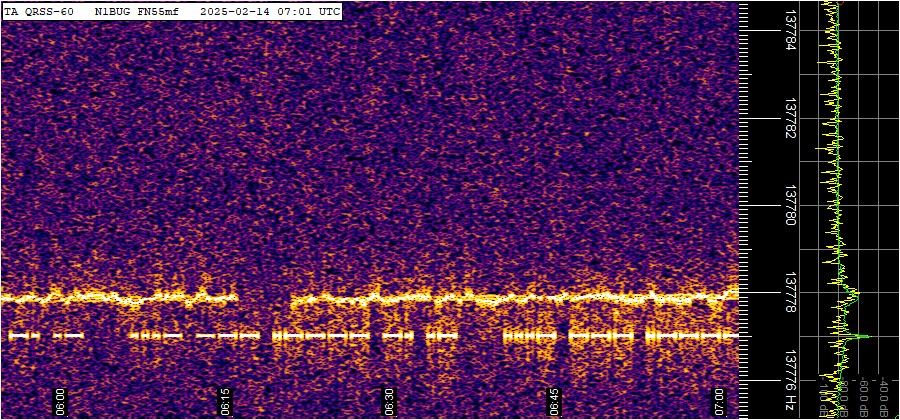Click the continuous wavy trace near 137778 Hz
Image resolution: width=900 pixels, height=420 pixels.
(500, 297)
